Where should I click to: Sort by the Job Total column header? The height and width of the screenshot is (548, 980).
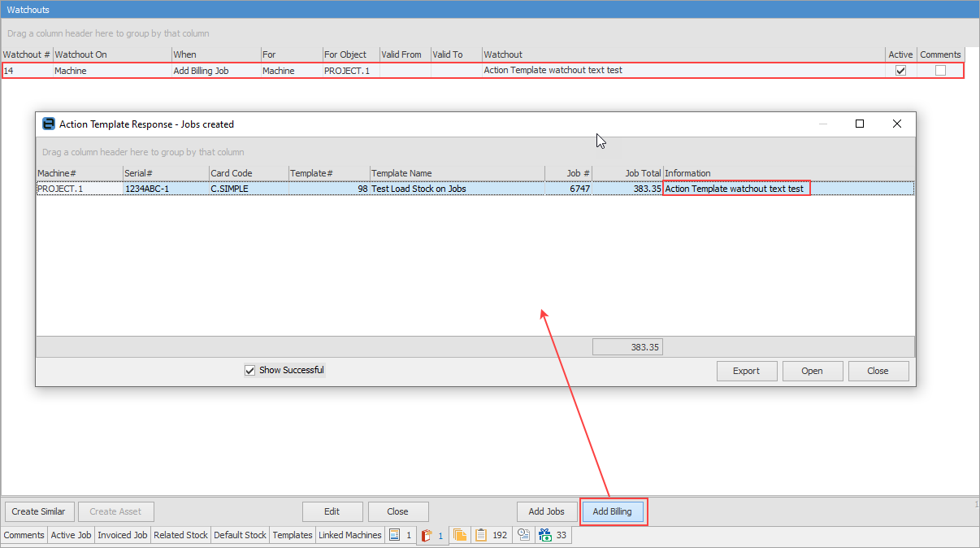tap(627, 173)
